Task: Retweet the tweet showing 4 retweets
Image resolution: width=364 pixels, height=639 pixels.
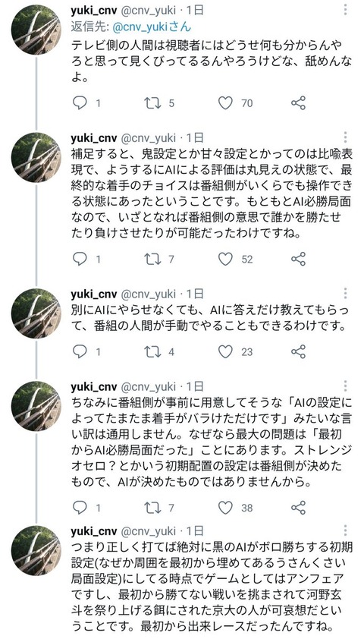Action: click(152, 351)
